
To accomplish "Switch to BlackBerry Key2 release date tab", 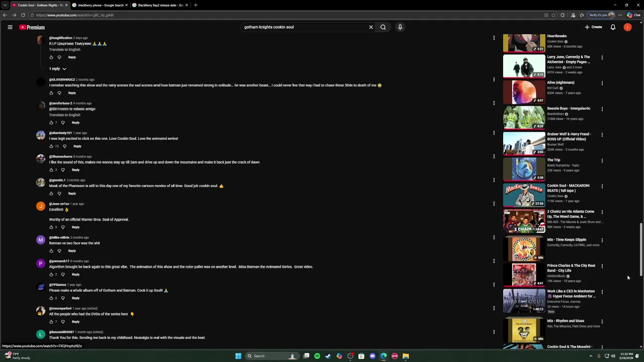I will (159, 5).
